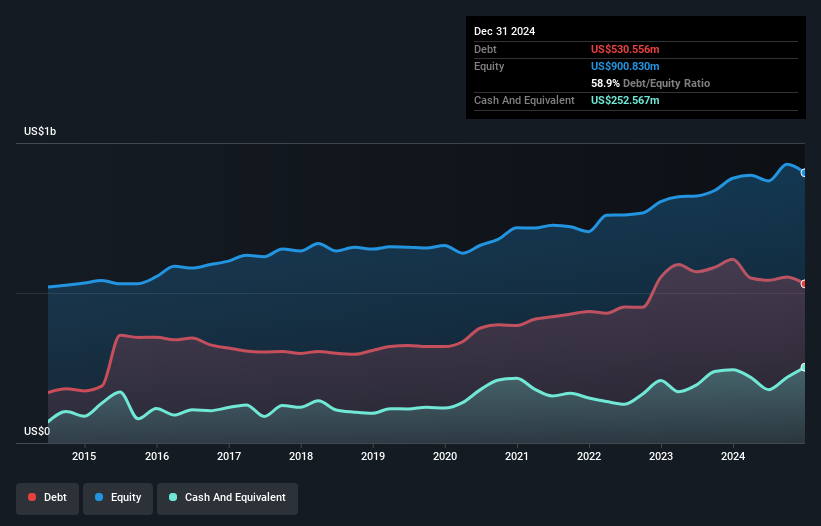
Task: Click the 2017 x-axis label
Action: pos(229,456)
